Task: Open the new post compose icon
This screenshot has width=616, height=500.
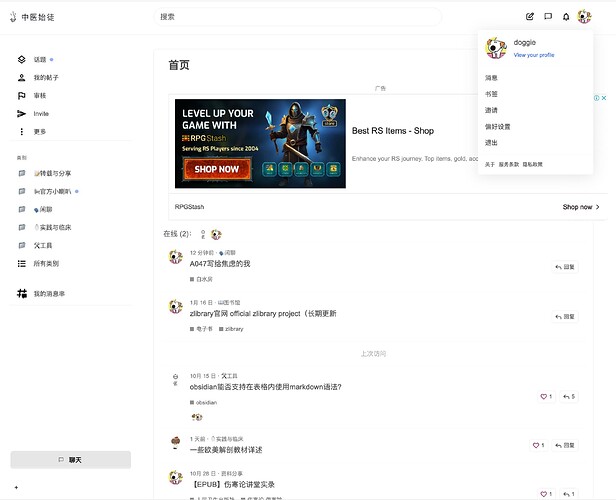Action: [x=530, y=16]
